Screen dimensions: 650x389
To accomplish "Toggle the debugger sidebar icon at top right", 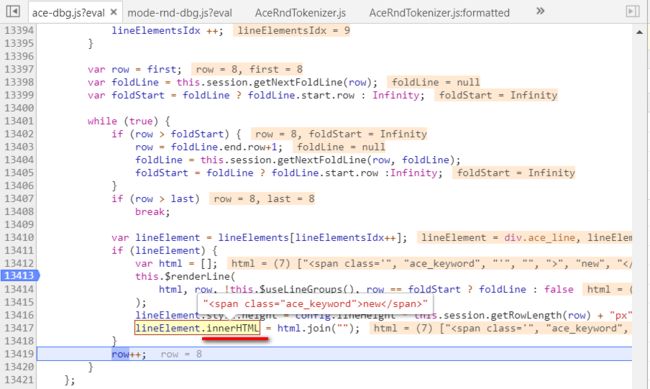I will click(x=633, y=11).
